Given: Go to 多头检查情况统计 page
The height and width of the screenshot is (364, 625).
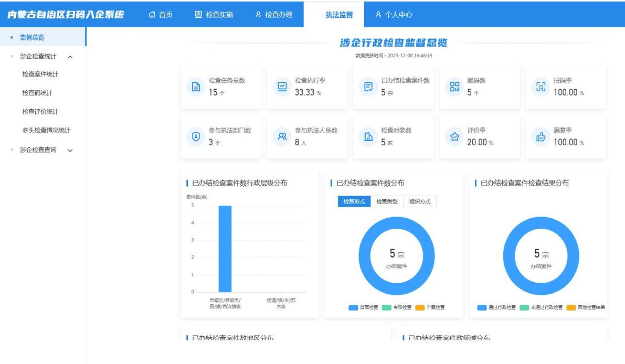Looking at the screenshot, I should [46, 131].
